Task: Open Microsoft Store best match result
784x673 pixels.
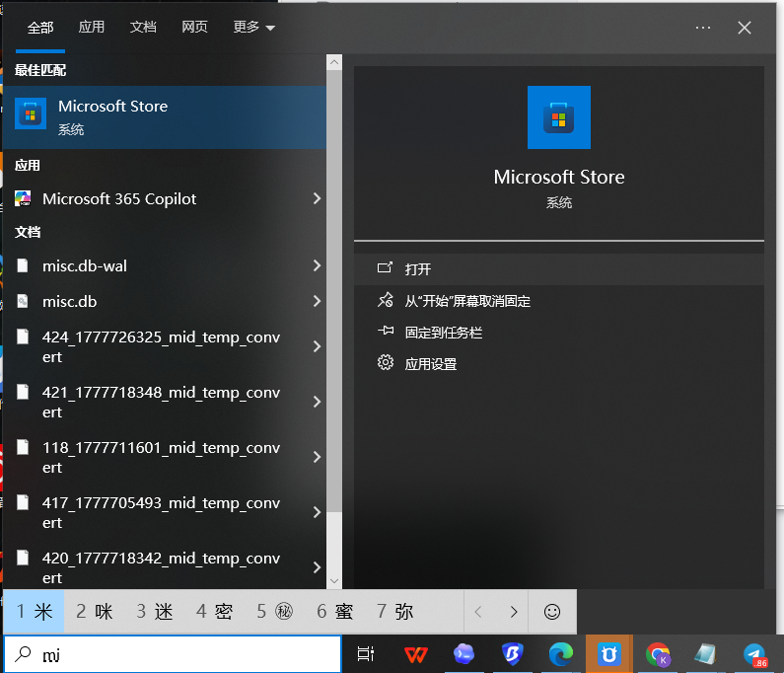Action: [165, 117]
